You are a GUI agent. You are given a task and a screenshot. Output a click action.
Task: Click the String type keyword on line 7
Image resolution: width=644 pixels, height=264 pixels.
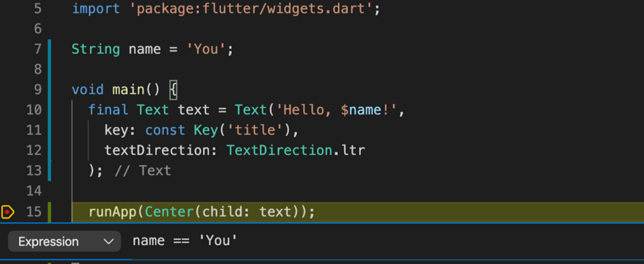pyautogui.click(x=96, y=49)
